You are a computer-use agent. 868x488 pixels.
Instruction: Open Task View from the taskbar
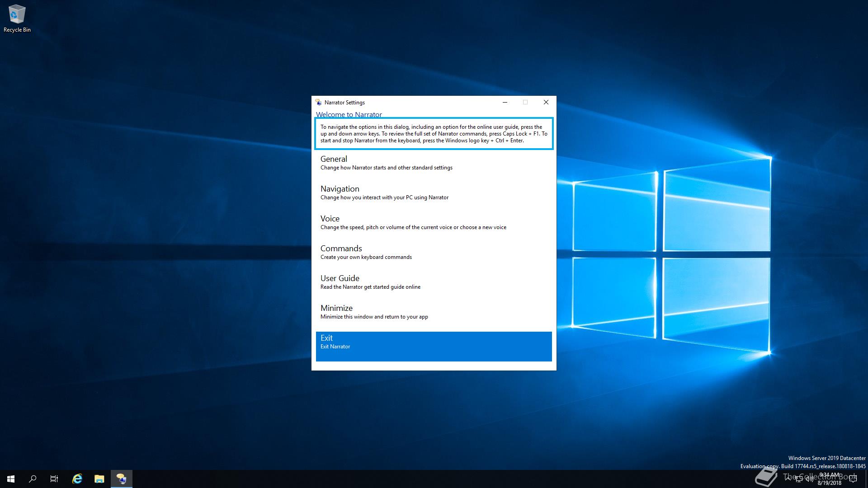click(x=54, y=479)
